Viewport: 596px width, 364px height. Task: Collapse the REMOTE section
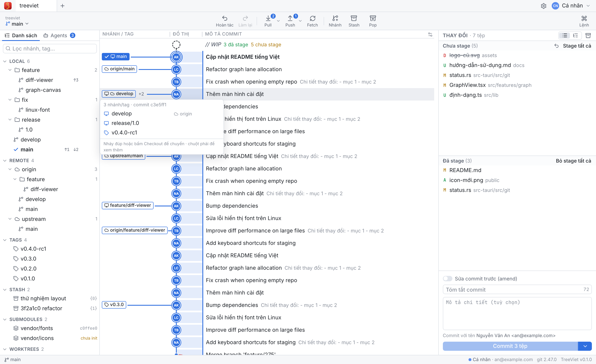5,160
